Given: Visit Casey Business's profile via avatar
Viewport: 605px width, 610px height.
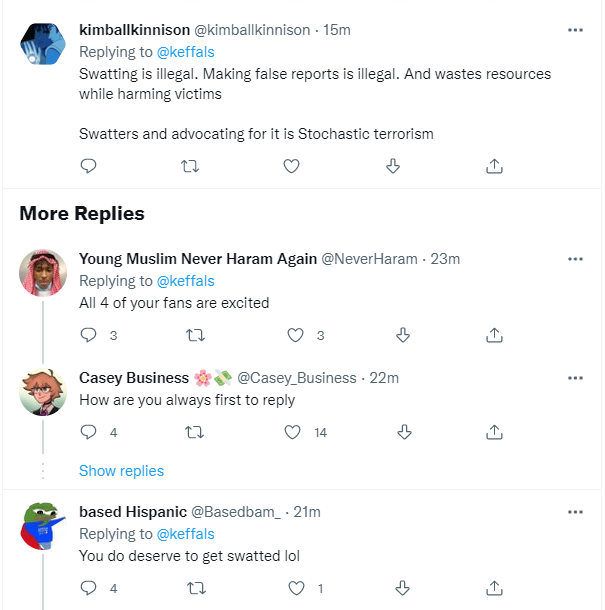Looking at the screenshot, I should (43, 391).
